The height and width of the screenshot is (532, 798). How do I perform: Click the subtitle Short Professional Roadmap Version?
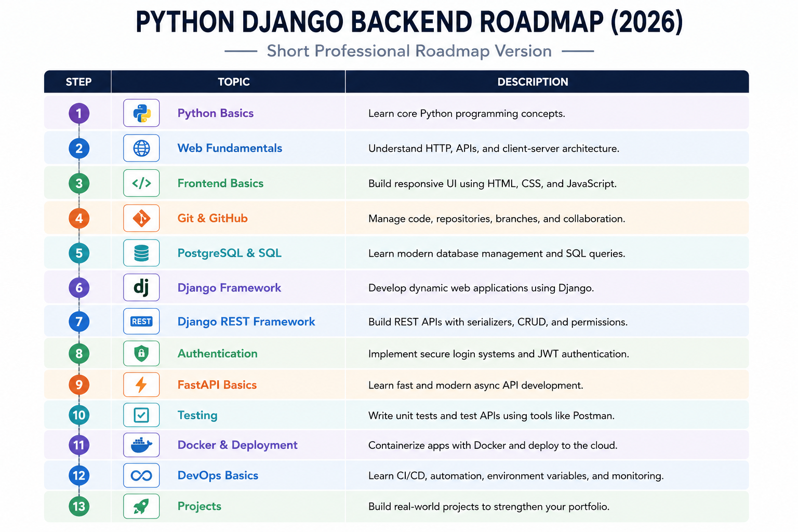click(409, 51)
